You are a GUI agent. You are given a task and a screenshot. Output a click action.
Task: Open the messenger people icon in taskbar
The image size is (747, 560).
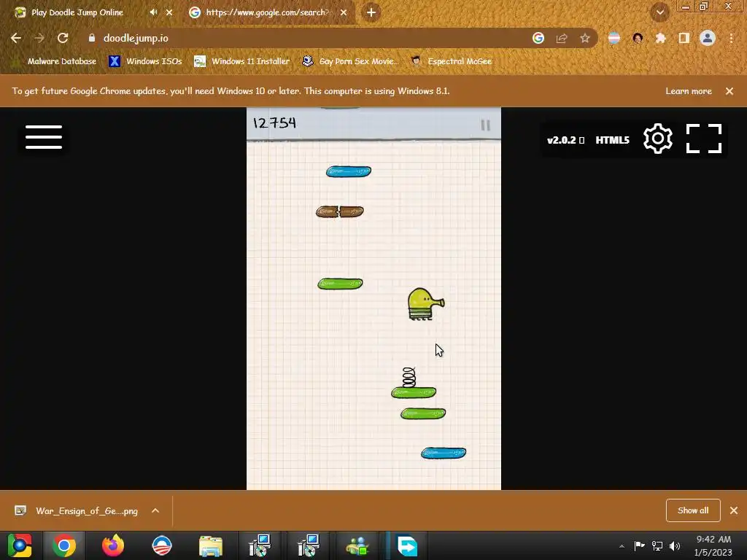coord(357,545)
